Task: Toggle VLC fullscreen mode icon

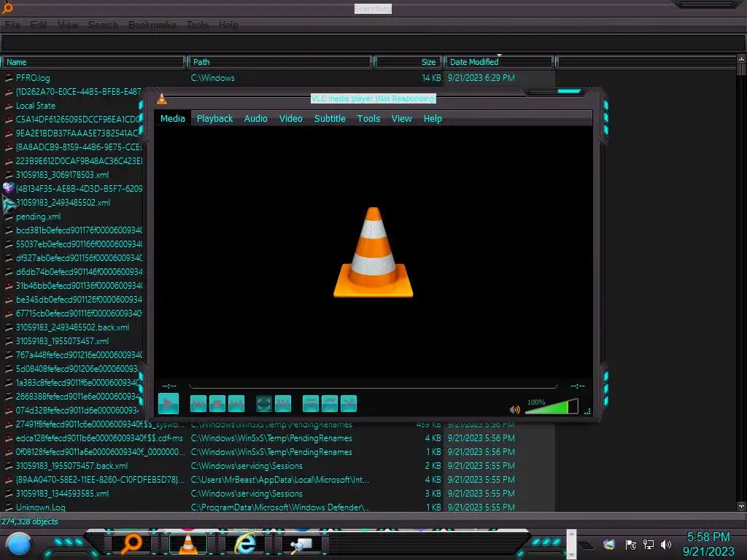Action: click(264, 404)
